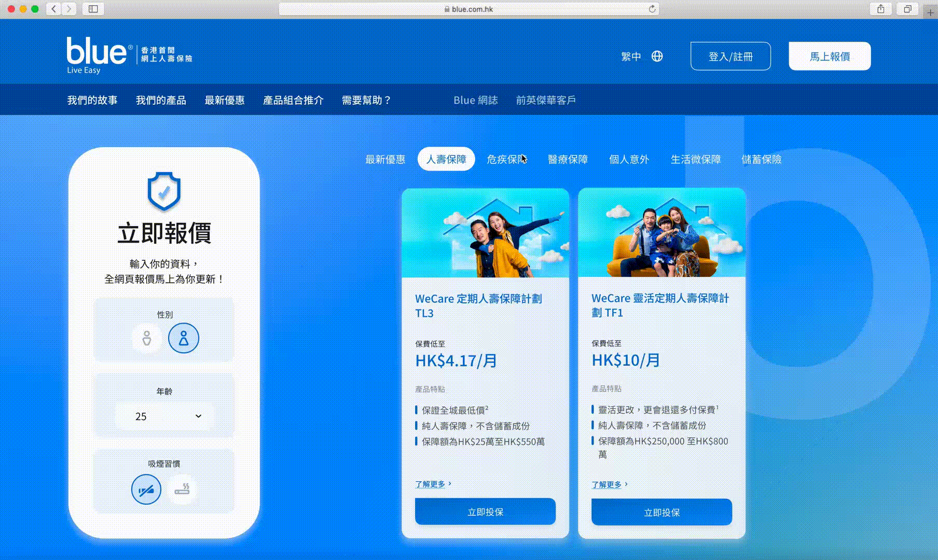This screenshot has height=560, width=938.
Task: Click 吸煙習慣 label
Action: pos(164,464)
